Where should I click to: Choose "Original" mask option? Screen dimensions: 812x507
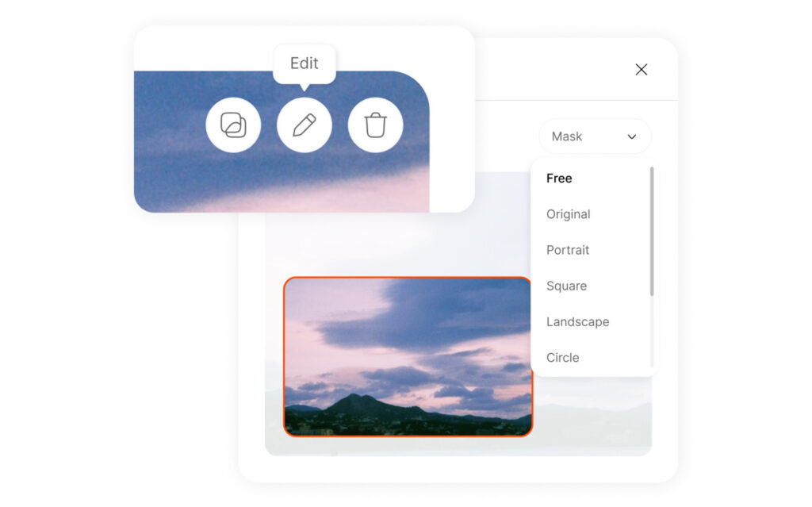tap(568, 214)
